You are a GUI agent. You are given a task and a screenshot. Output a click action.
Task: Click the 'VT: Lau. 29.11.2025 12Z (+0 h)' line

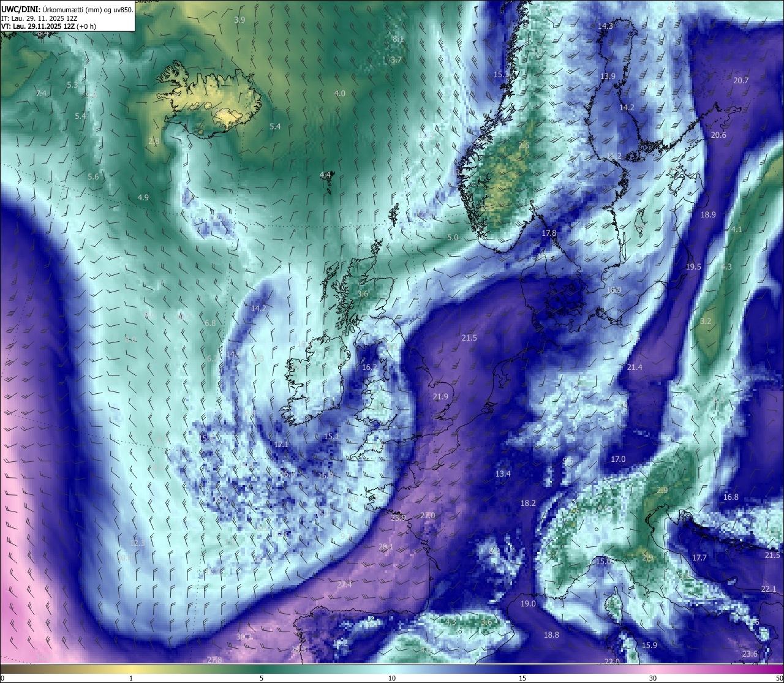coord(48,26)
